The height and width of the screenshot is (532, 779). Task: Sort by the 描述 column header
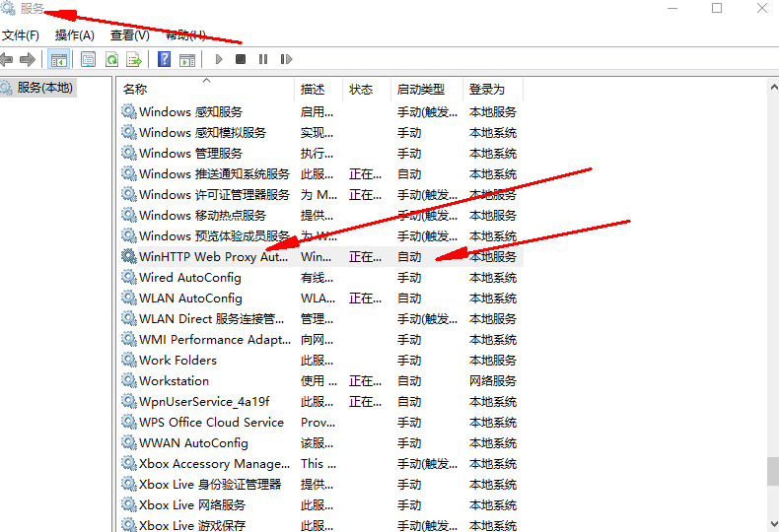tap(318, 90)
